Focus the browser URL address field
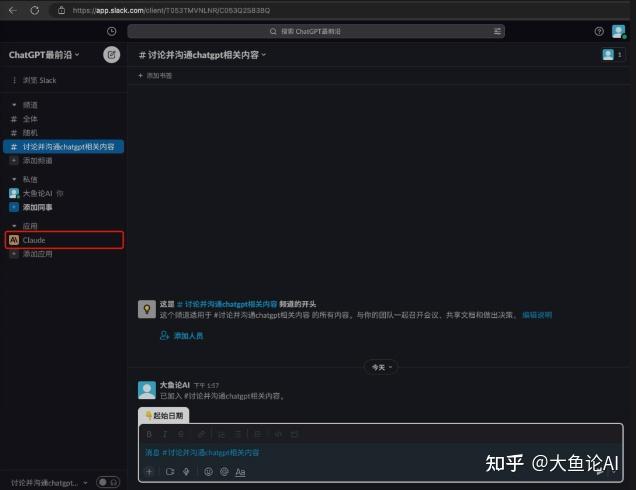Image resolution: width=636 pixels, height=490 pixels. point(171,10)
